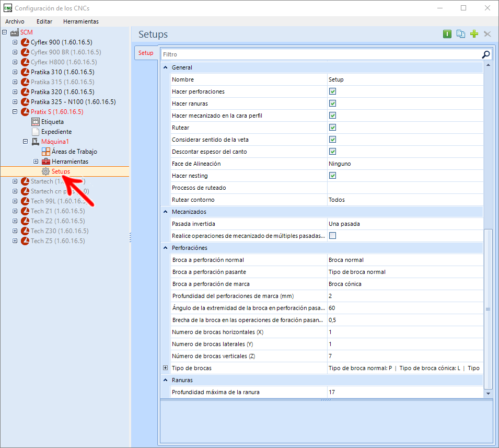Open the Editar menu
499x448 pixels.
(x=44, y=21)
